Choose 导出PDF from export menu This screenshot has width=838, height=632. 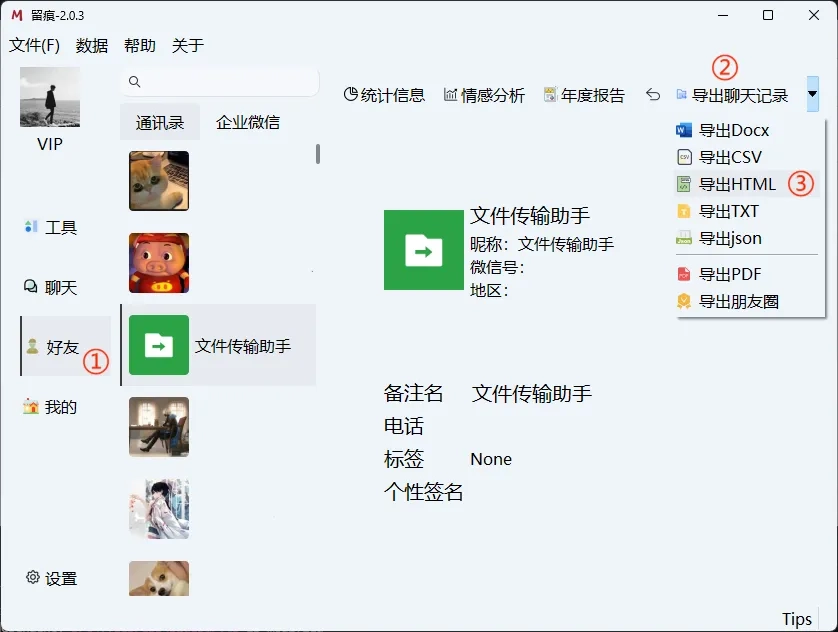(x=747, y=274)
